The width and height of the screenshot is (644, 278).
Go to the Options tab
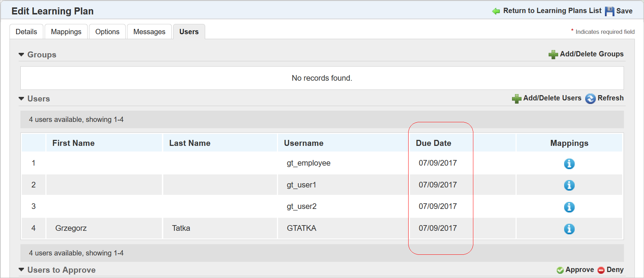coord(107,32)
